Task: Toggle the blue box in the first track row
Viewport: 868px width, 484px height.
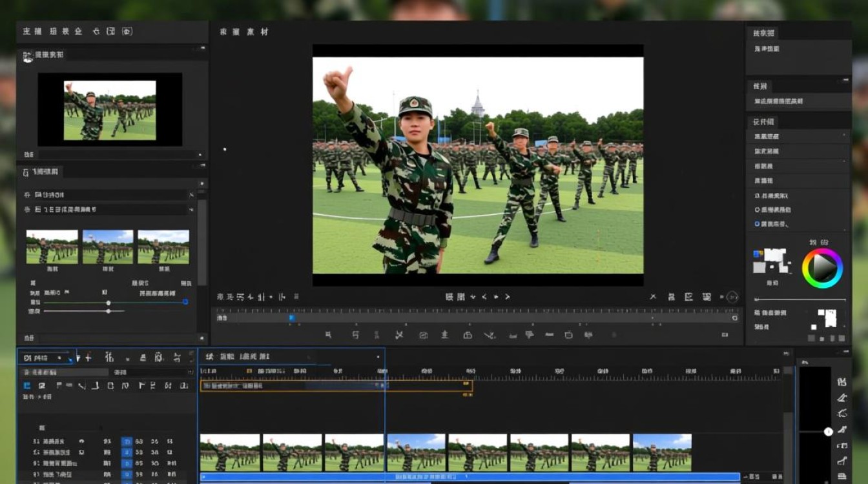Action: (127, 441)
